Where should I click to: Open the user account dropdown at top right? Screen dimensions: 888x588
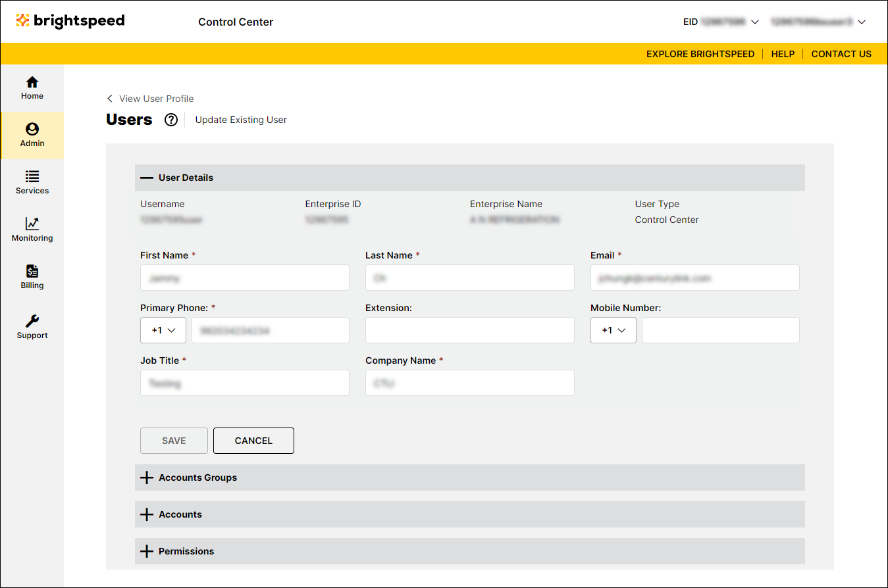[818, 22]
